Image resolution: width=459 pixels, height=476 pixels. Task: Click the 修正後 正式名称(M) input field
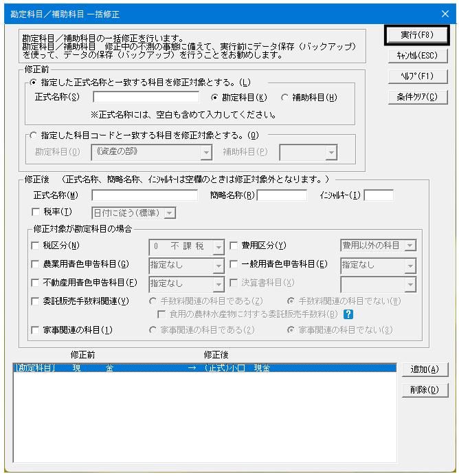(144, 195)
